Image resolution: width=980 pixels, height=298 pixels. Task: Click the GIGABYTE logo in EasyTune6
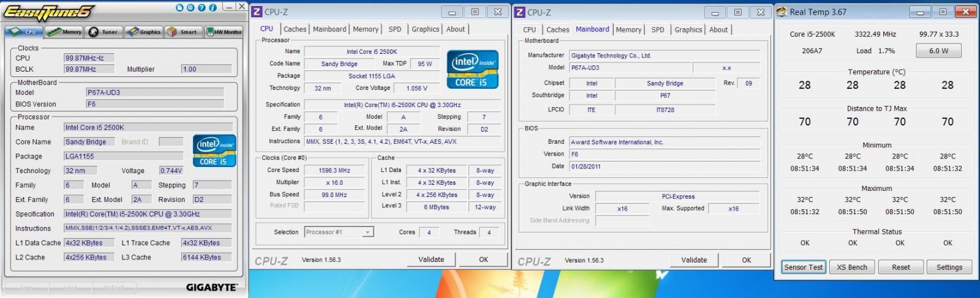211,288
